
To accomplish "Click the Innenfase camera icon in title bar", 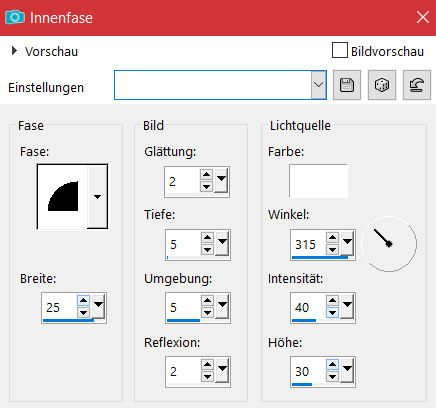I will pos(15,17).
